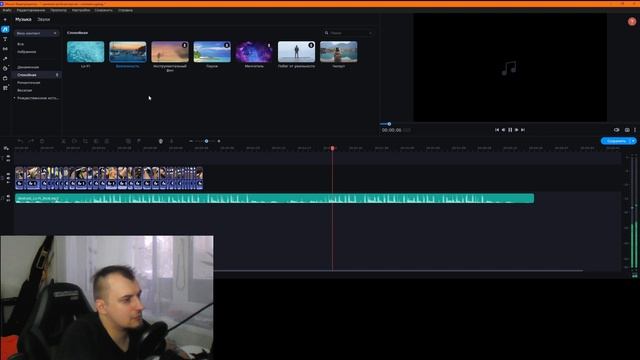The height and width of the screenshot is (360, 640).
Task: Download the Инструментальный фон track
Action: [184, 45]
